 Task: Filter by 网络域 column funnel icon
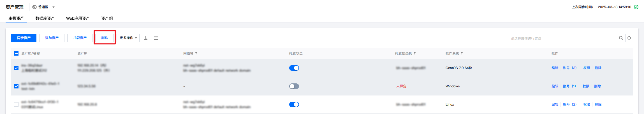[x=196, y=53]
